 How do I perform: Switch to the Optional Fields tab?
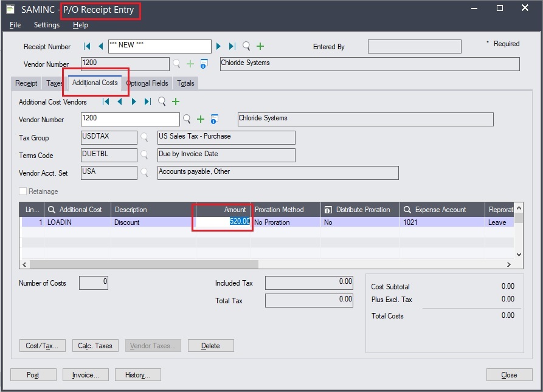point(147,83)
